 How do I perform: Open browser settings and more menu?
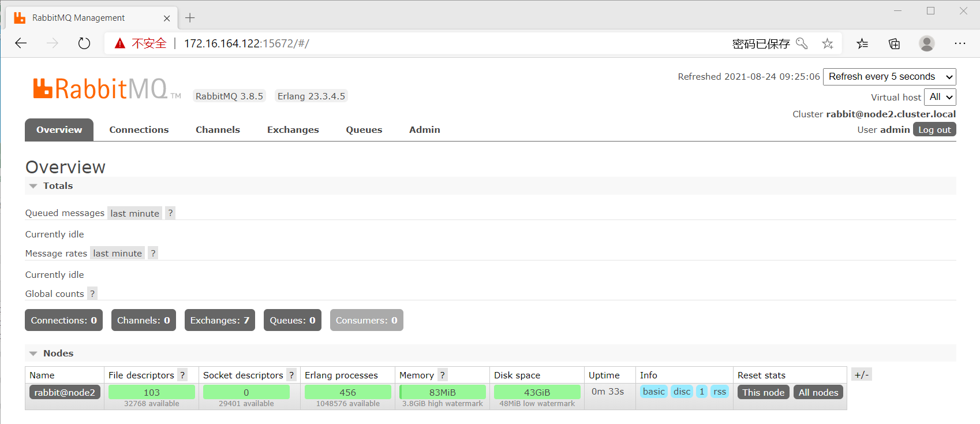(960, 43)
